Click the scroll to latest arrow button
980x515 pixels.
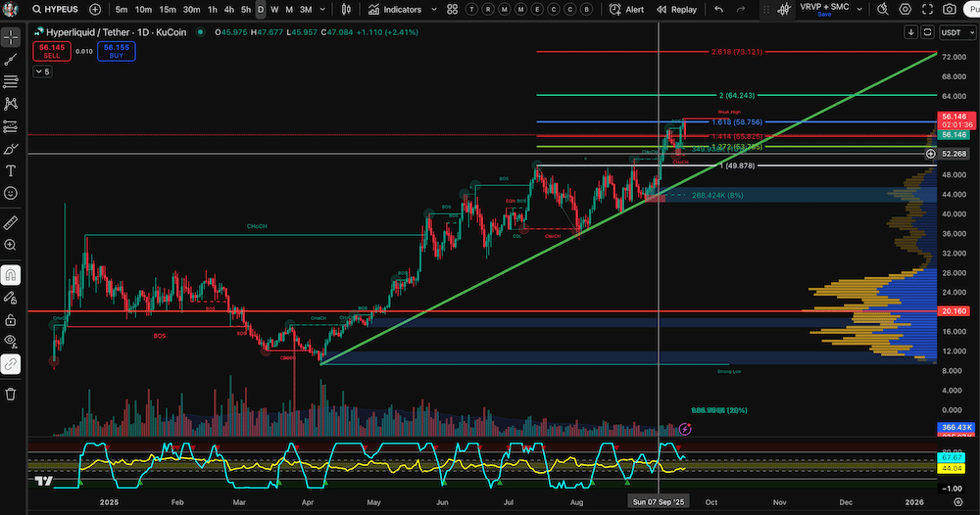coord(911,32)
